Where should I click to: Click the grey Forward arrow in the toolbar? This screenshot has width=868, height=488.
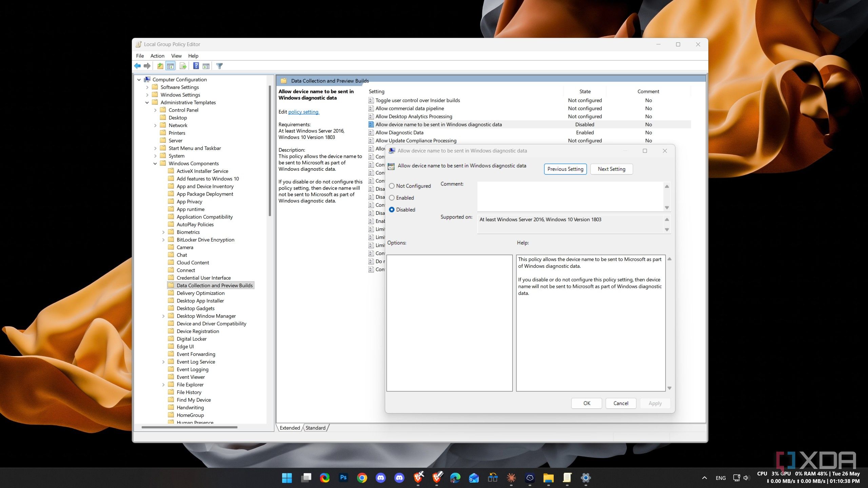pyautogui.click(x=147, y=66)
